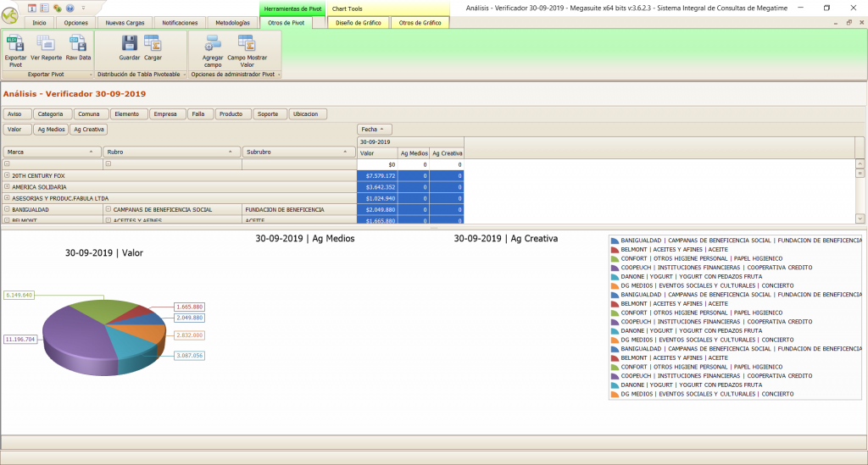Toggle sort on Fecha column field

point(374,130)
